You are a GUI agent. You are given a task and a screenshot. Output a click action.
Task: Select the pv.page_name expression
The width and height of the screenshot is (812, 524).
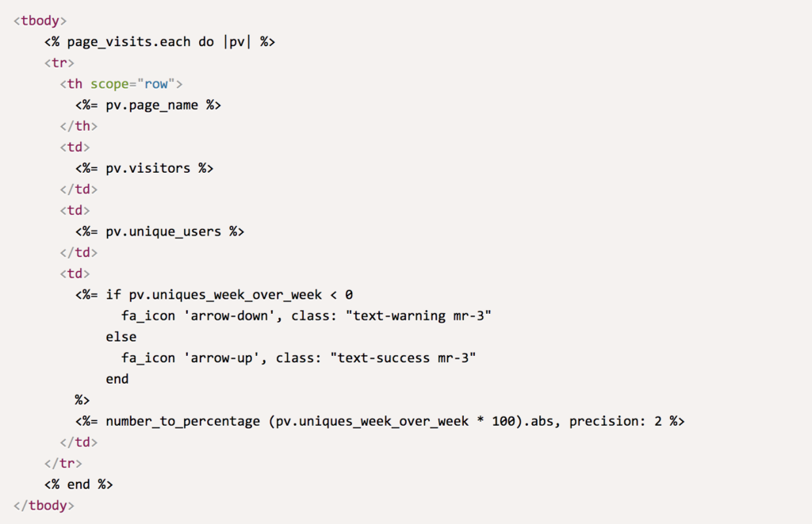click(151, 105)
